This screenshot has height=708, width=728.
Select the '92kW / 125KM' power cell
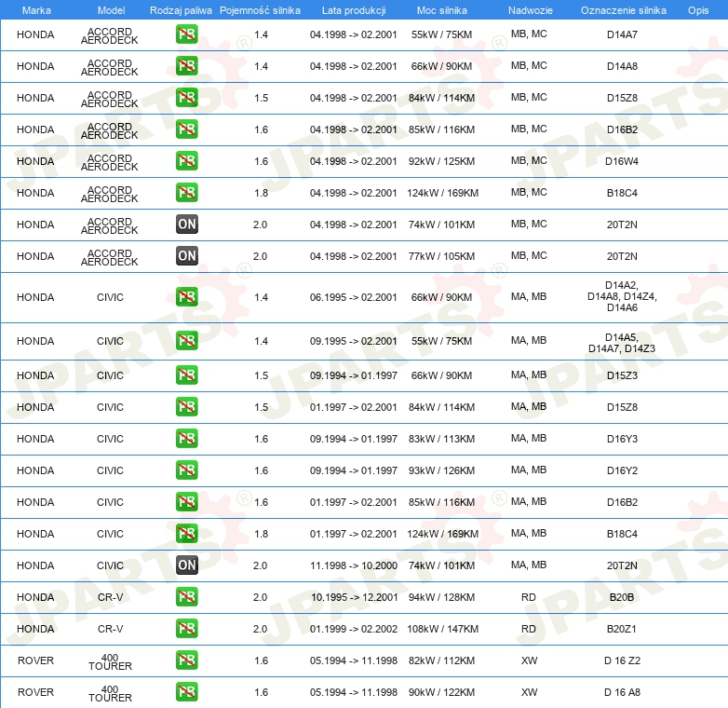click(x=441, y=161)
